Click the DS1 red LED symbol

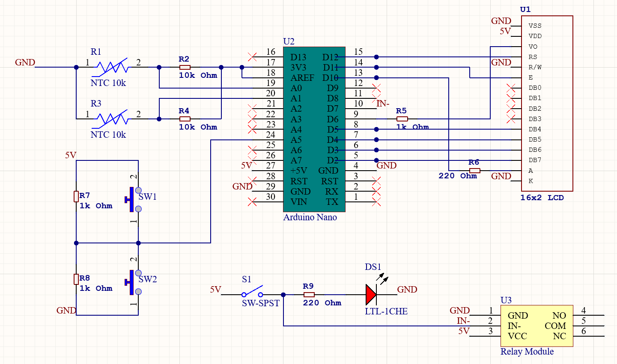(371, 294)
